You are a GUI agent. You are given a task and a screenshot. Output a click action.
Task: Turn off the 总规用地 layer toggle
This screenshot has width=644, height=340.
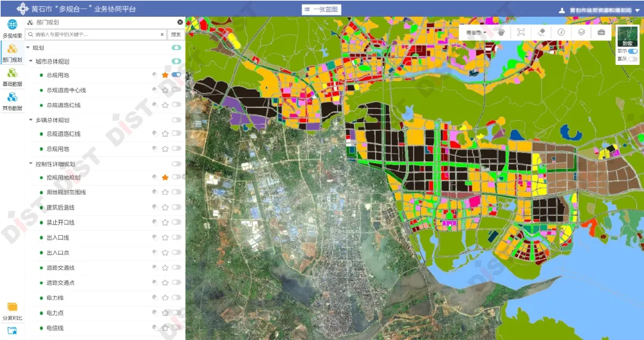[176, 75]
